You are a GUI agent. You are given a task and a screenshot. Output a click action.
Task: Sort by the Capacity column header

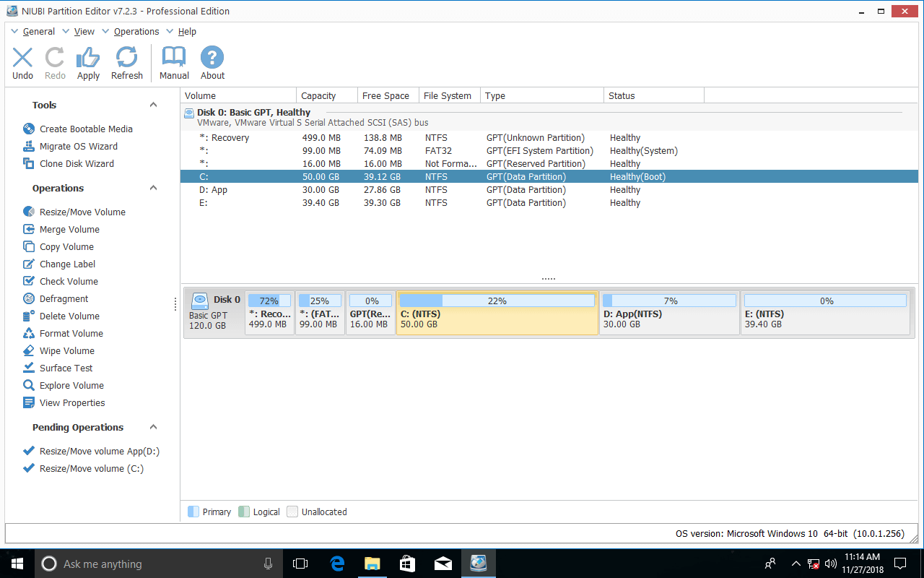pos(327,95)
